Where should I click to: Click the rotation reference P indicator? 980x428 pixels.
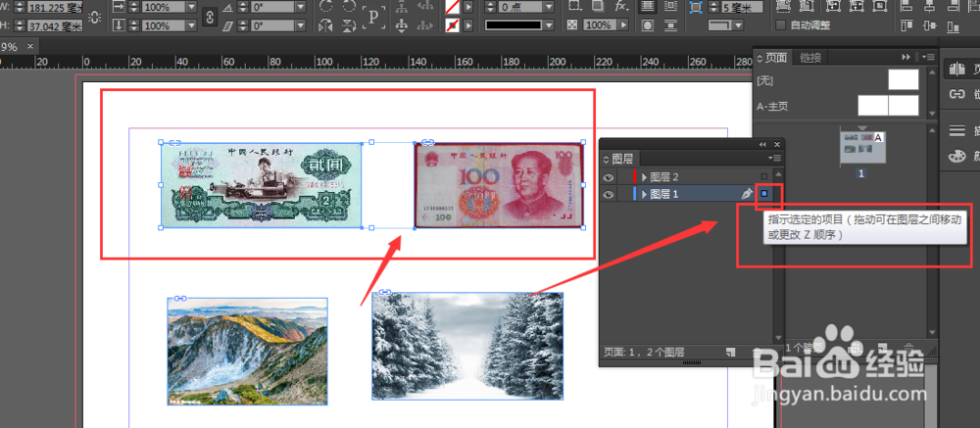(373, 17)
